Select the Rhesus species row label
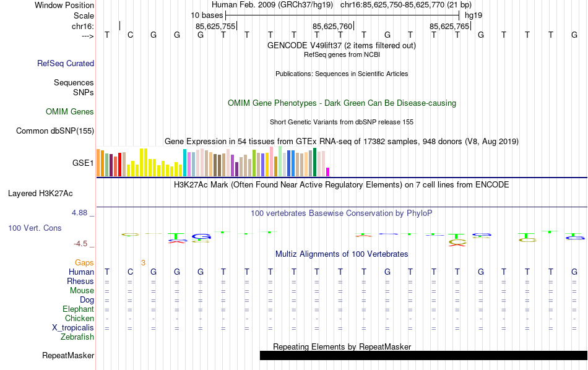Viewport: 588px width, 370px height. pos(80,281)
